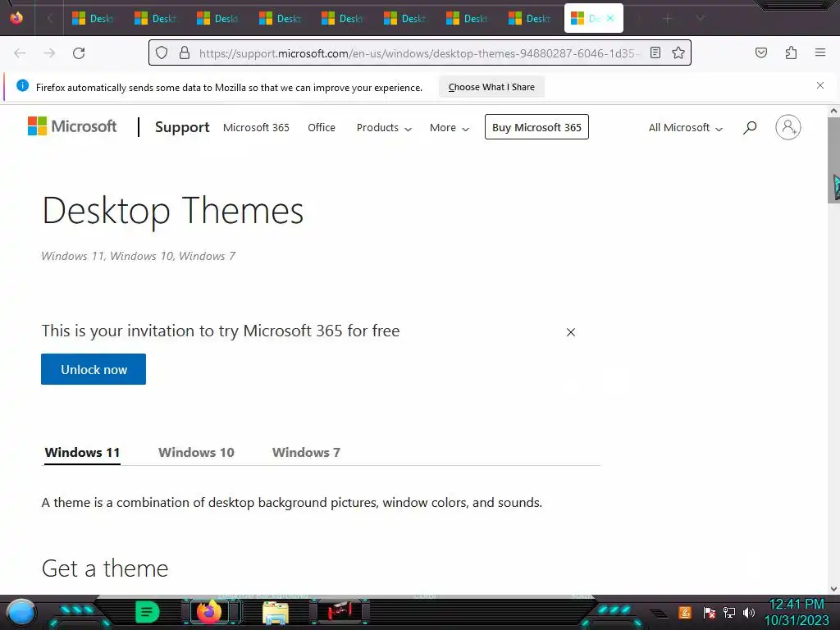Viewport: 840px width, 630px height.
Task: Click the volume speaker tray icon
Action: click(749, 612)
